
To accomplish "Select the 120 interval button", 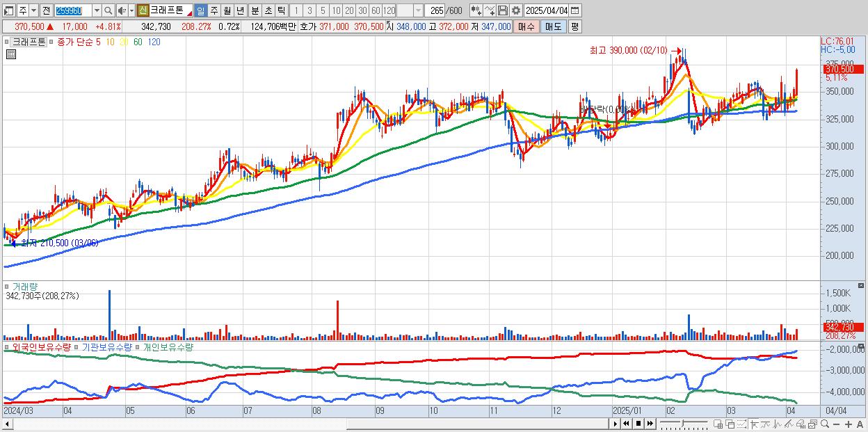I will click(x=389, y=10).
